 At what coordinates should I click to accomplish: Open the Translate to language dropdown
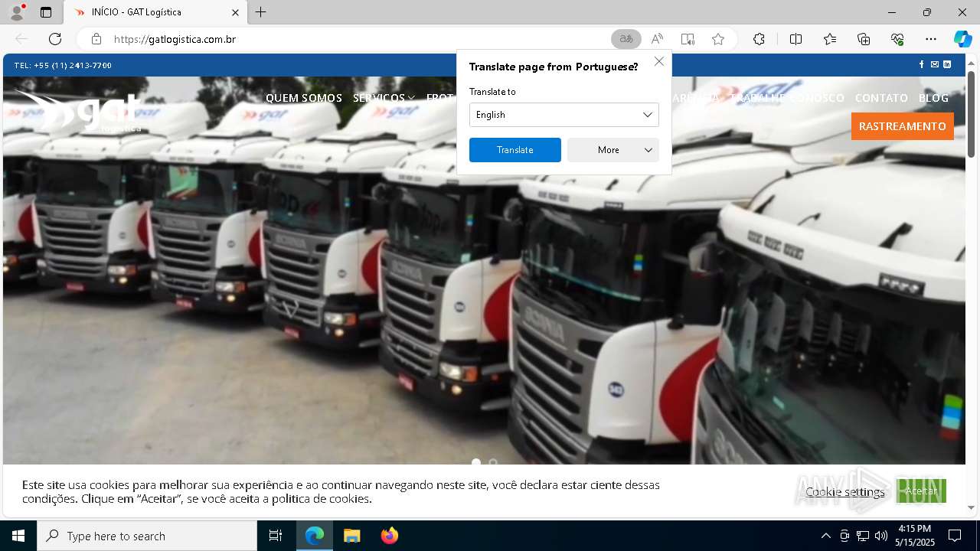pyautogui.click(x=564, y=115)
